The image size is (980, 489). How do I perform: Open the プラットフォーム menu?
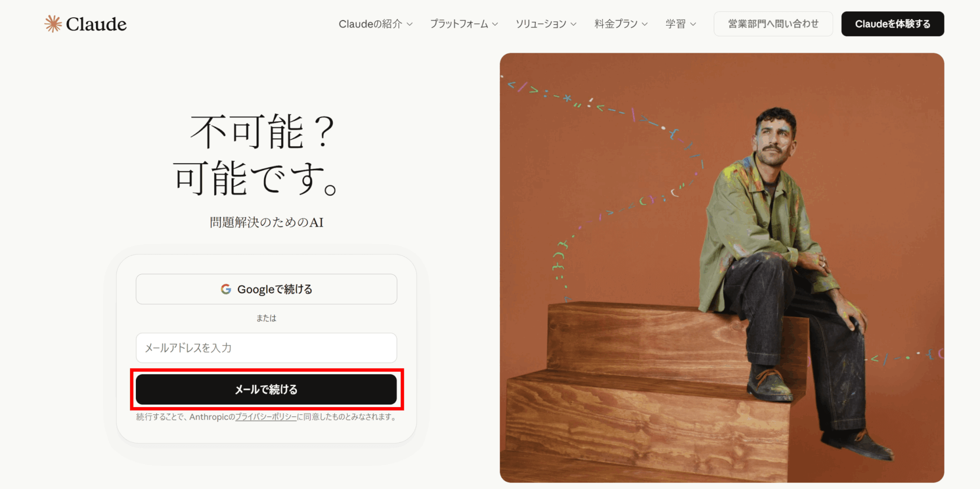(464, 24)
